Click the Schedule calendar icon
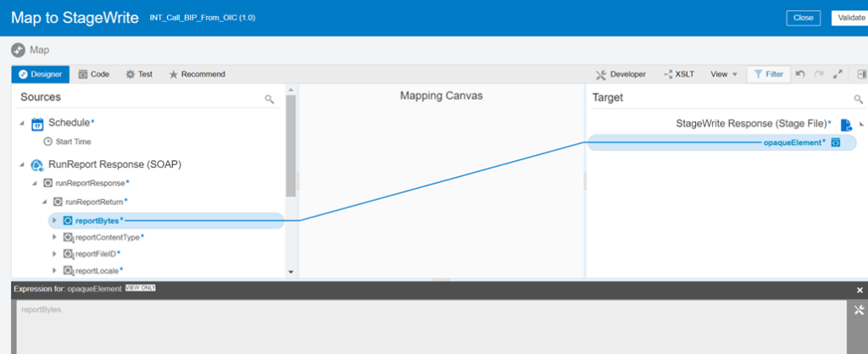This screenshot has width=868, height=354. (37, 124)
